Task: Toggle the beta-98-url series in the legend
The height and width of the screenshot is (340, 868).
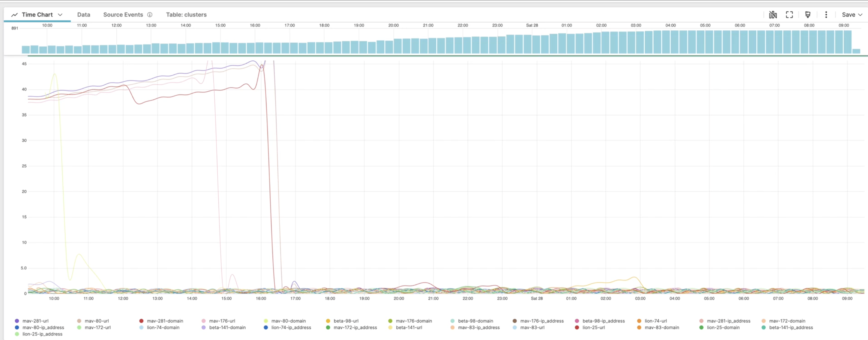Action: (328, 321)
